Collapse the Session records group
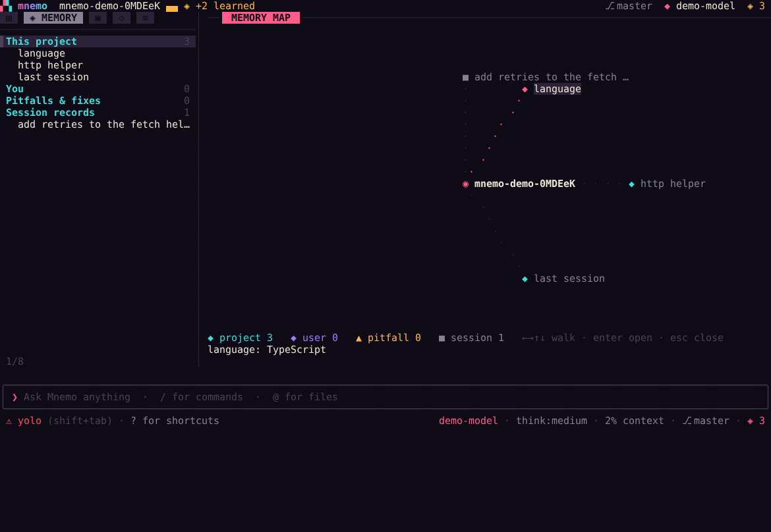 point(98,113)
